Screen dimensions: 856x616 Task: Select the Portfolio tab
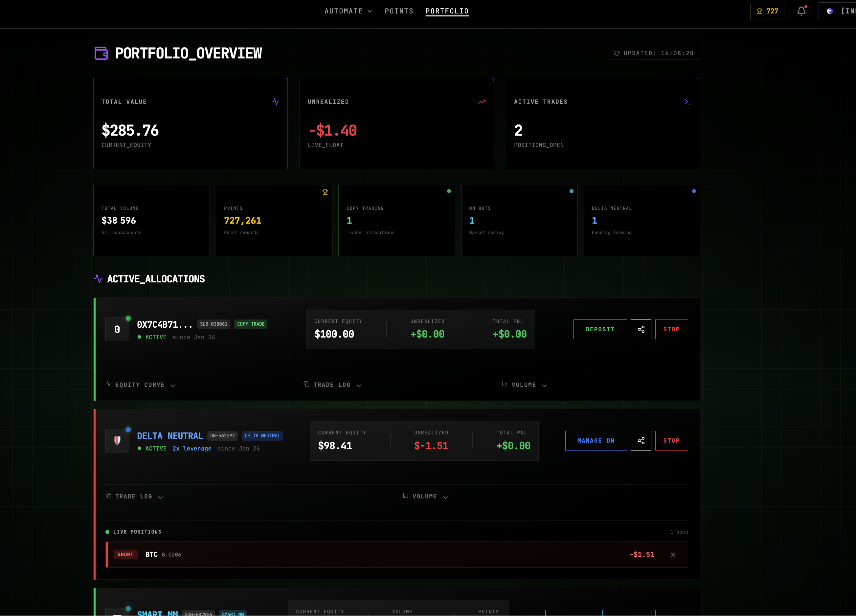[447, 11]
